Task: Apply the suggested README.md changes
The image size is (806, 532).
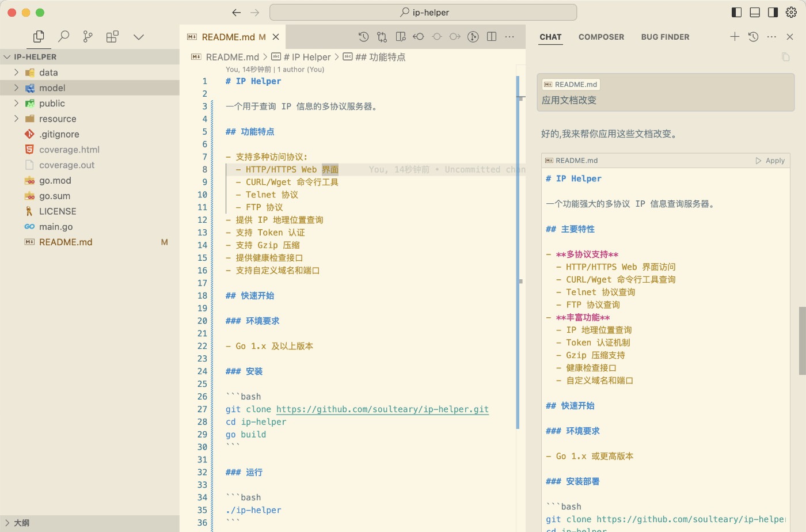Action: coord(770,161)
